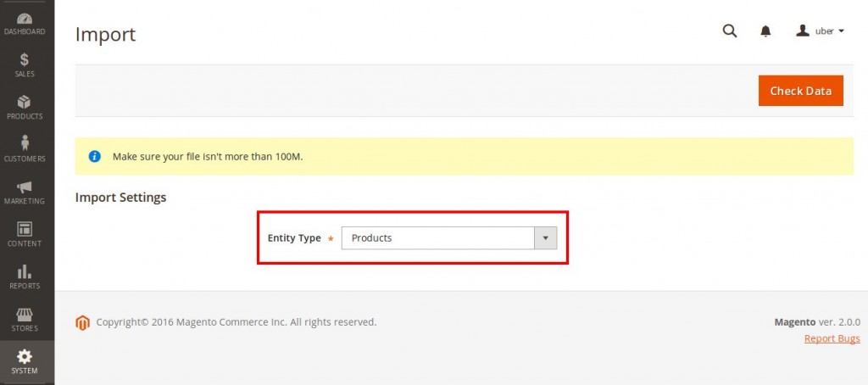
Task: Follow the Report Bugs link
Action: pos(832,339)
